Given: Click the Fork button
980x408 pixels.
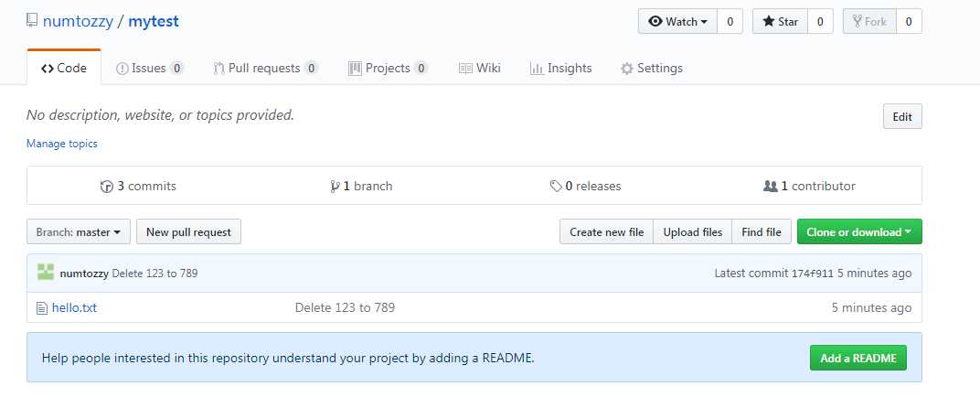Looking at the screenshot, I should click(869, 21).
